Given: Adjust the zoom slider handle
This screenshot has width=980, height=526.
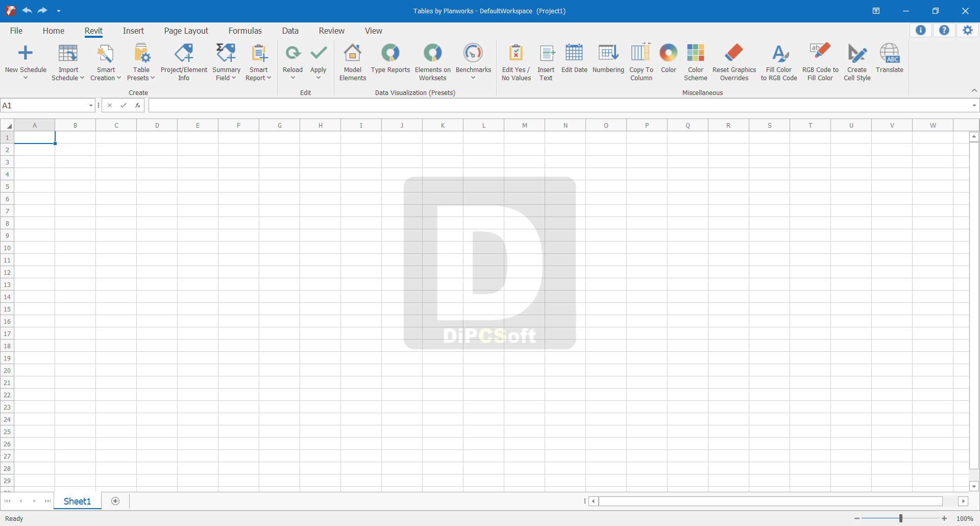Looking at the screenshot, I should pyautogui.click(x=901, y=518).
